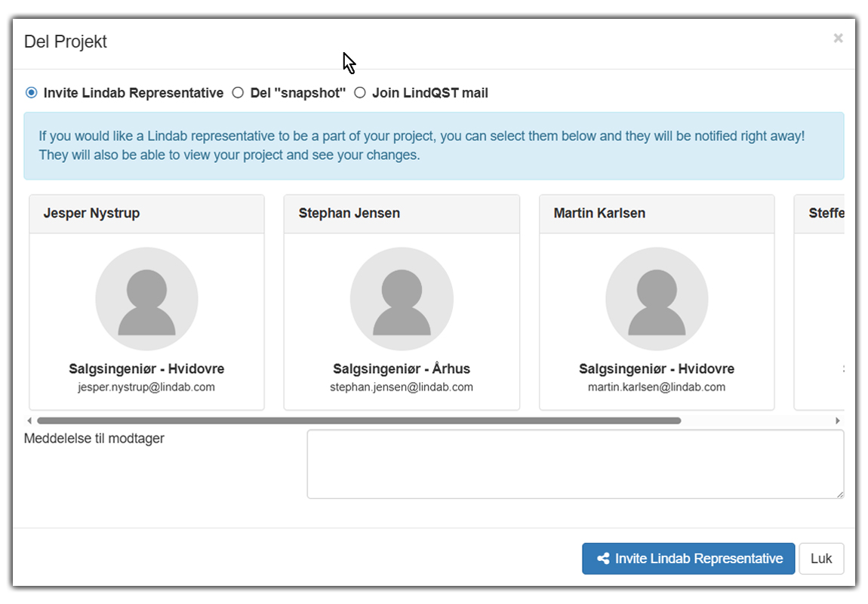Screen dimensions: 868x604
Task: Click the share icon on invite button
Action: point(603,559)
